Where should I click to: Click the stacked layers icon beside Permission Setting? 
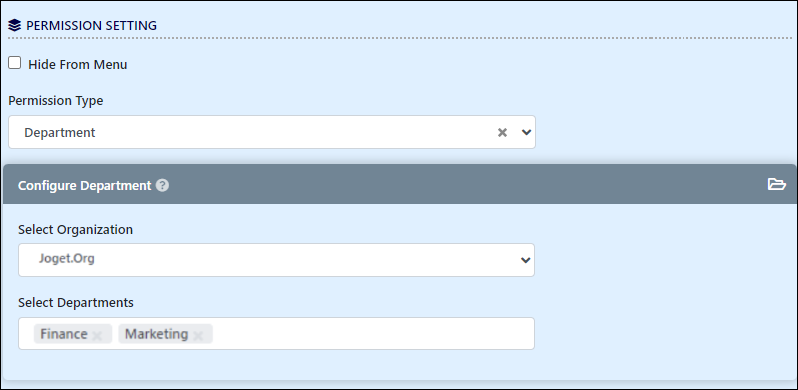(x=15, y=25)
